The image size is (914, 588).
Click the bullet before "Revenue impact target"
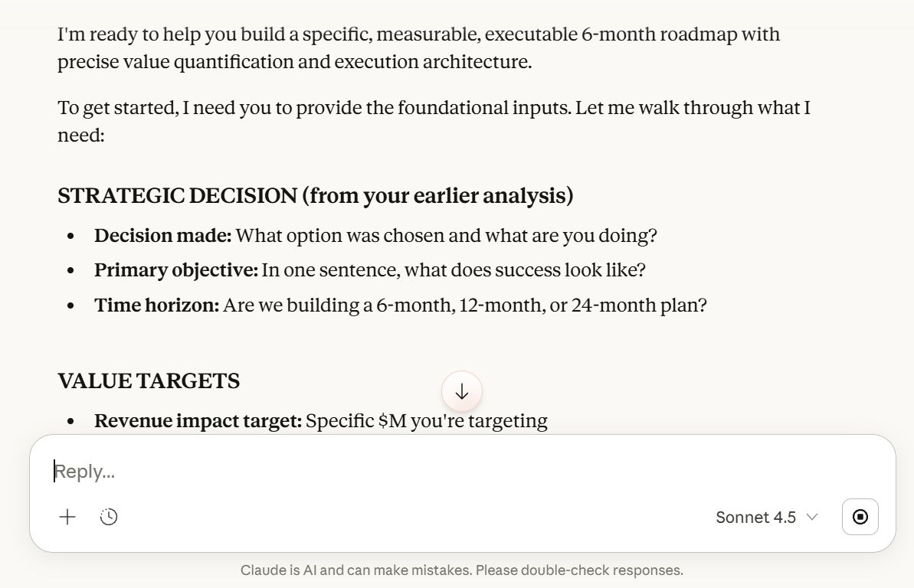point(71,421)
